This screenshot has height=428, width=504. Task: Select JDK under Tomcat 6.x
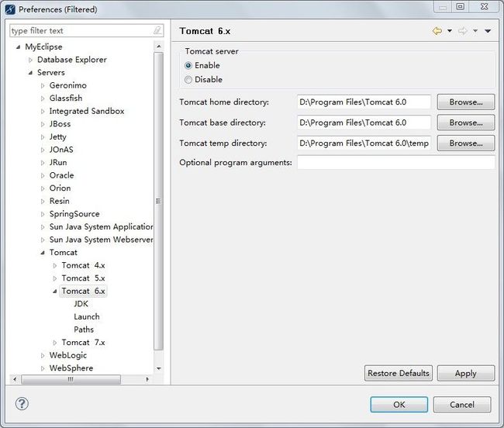[81, 304]
